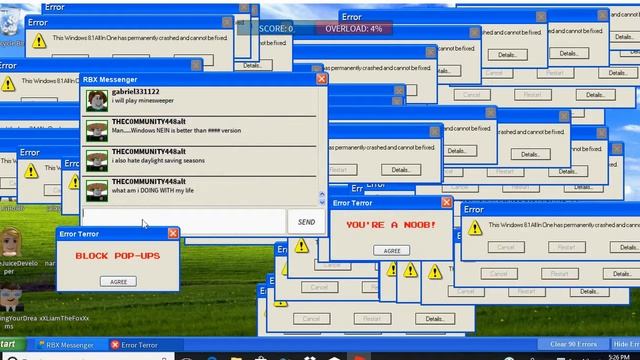Click the messenger scrollbar up arrow
The image size is (640, 360).
click(x=322, y=194)
